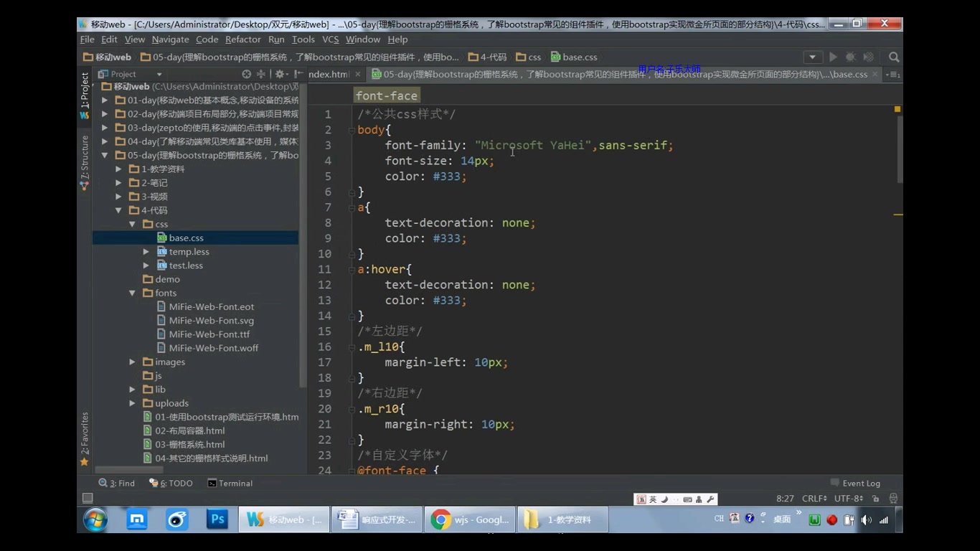Switch to the Chrome wjs taskbar window
The image size is (980, 551).
(x=470, y=519)
